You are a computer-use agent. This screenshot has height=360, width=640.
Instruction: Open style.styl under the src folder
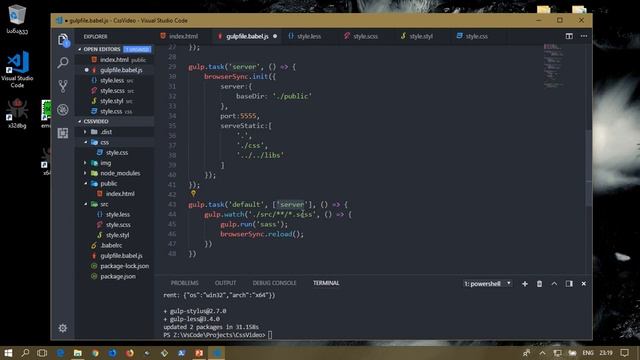[x=118, y=235]
